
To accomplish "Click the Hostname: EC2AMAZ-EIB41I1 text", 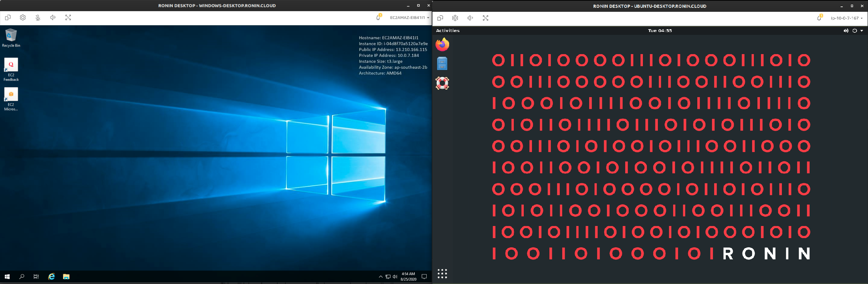I will click(389, 38).
